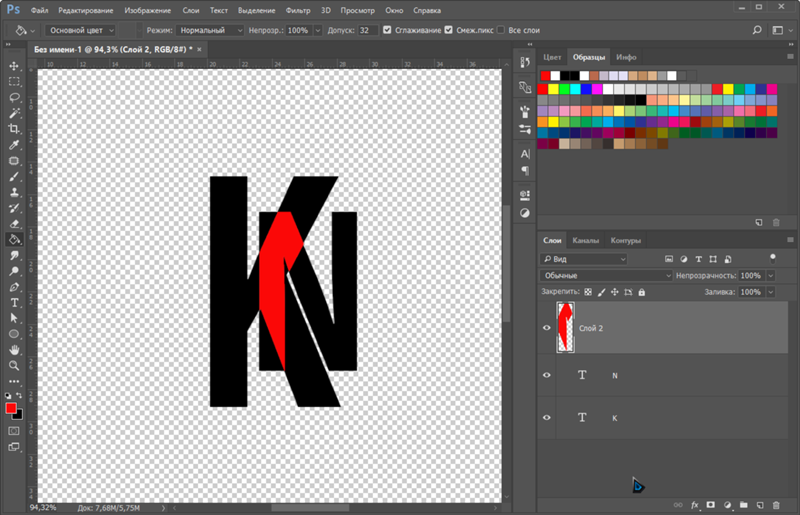Select the Horizontal Type tool

[x=14, y=302]
